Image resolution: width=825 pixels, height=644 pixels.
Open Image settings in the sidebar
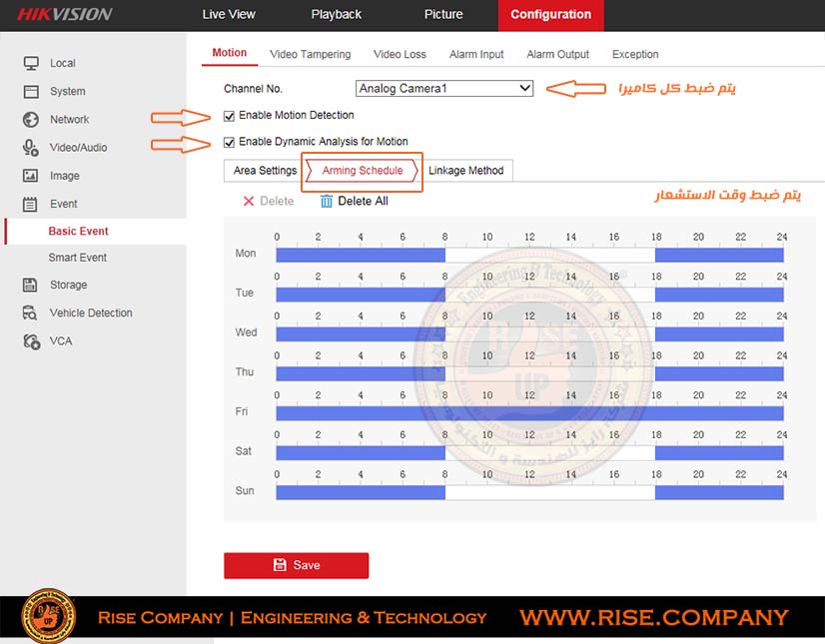click(65, 176)
